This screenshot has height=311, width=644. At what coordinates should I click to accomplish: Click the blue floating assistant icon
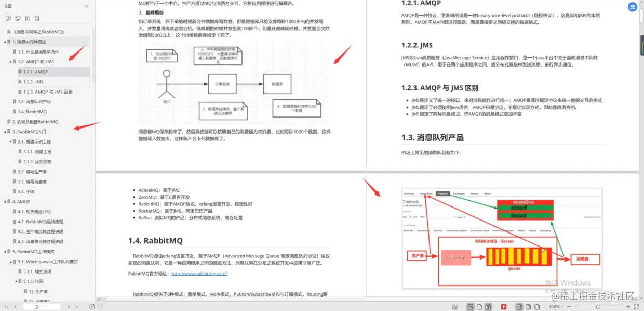(633, 7)
